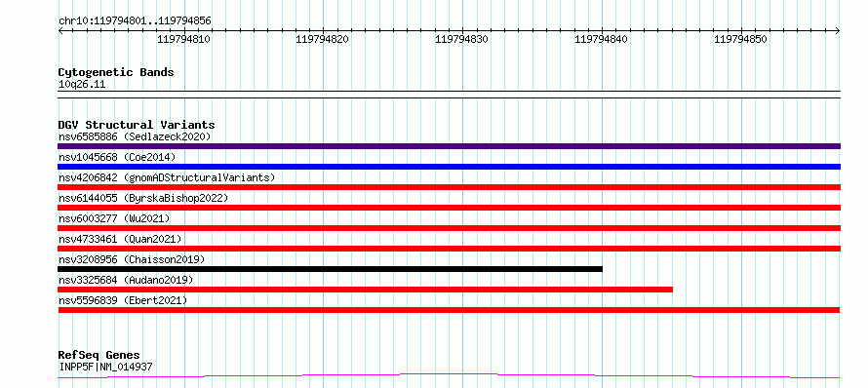Click the 10q26.11 band label
This screenshot has width=868, height=388.
(x=81, y=85)
